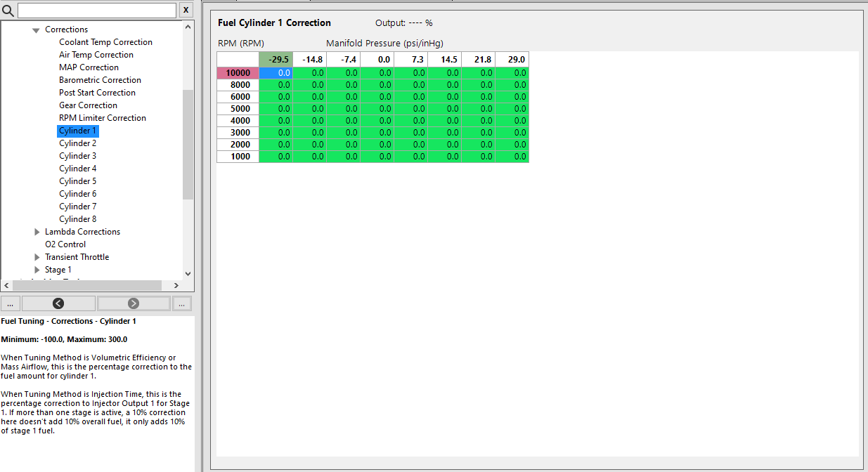The image size is (868, 472).
Task: Open the Cylinder 5 correction table
Action: [77, 181]
